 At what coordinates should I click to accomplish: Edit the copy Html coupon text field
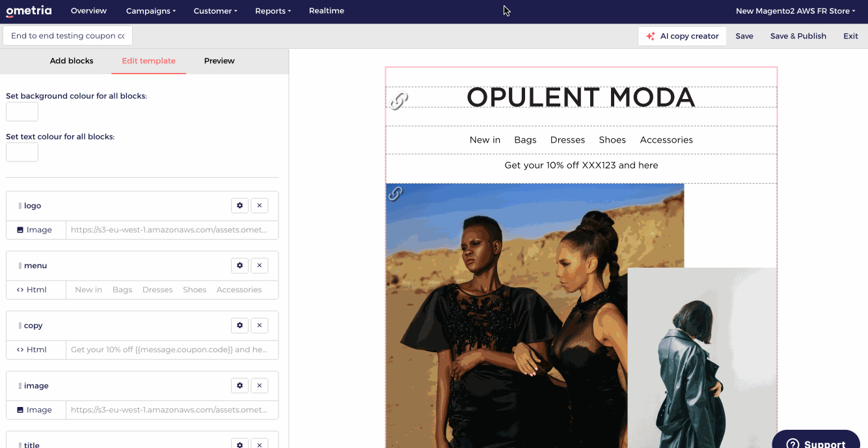pos(172,350)
